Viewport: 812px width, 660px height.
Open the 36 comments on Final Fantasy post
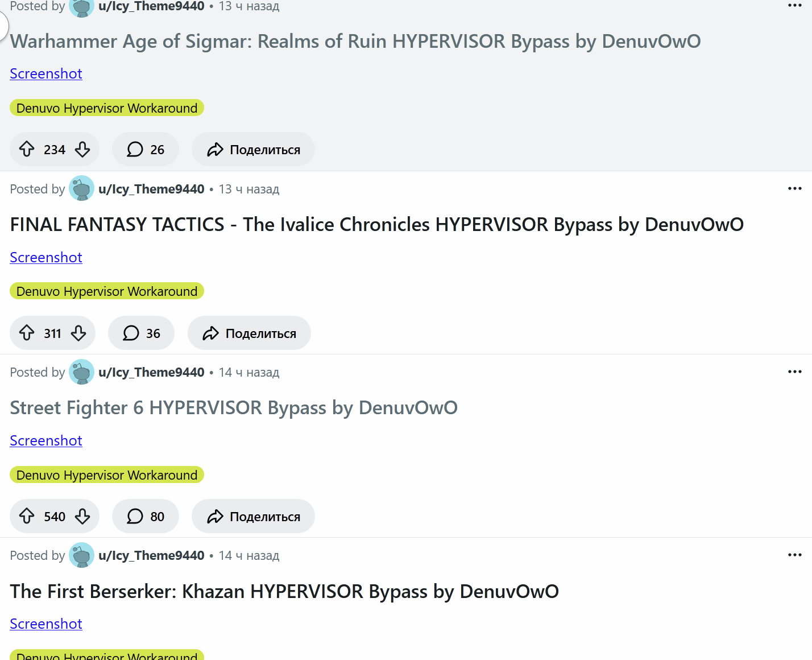coord(142,333)
